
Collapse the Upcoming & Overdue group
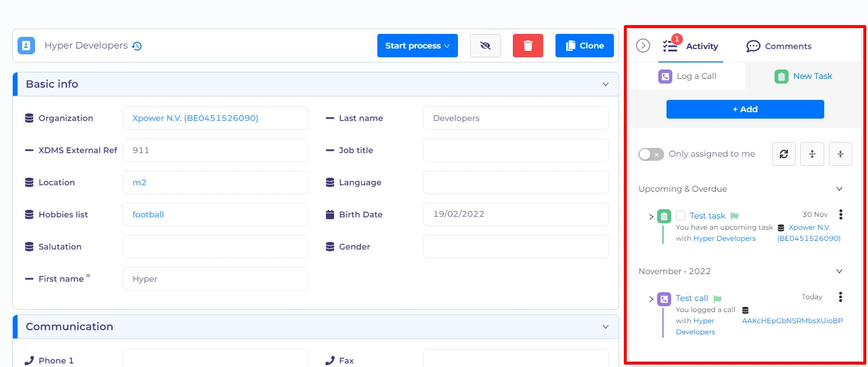point(839,189)
